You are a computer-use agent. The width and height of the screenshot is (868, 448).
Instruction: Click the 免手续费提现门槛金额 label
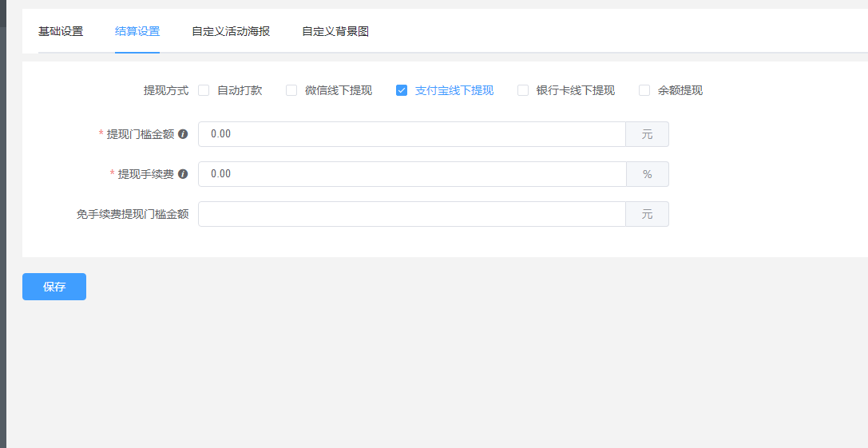[133, 214]
